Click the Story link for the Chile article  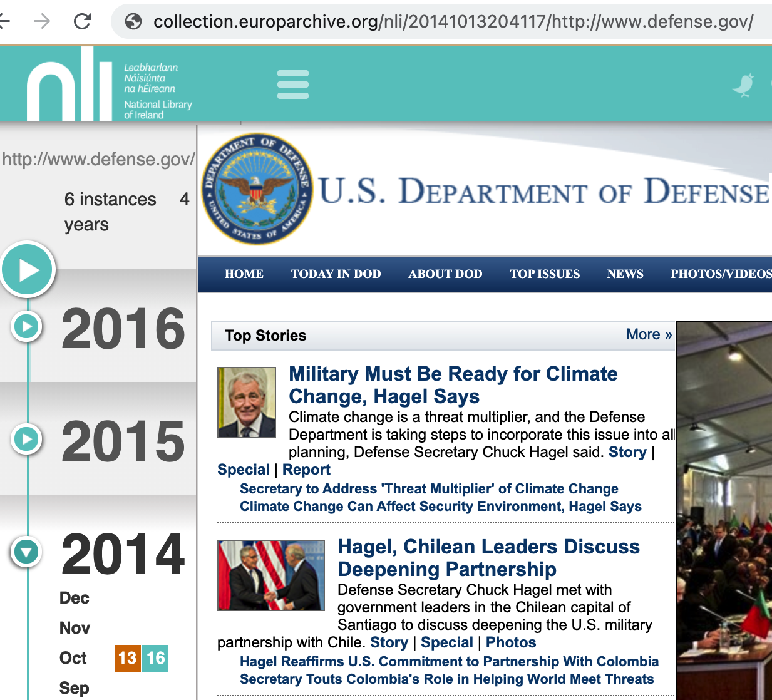[x=389, y=642]
